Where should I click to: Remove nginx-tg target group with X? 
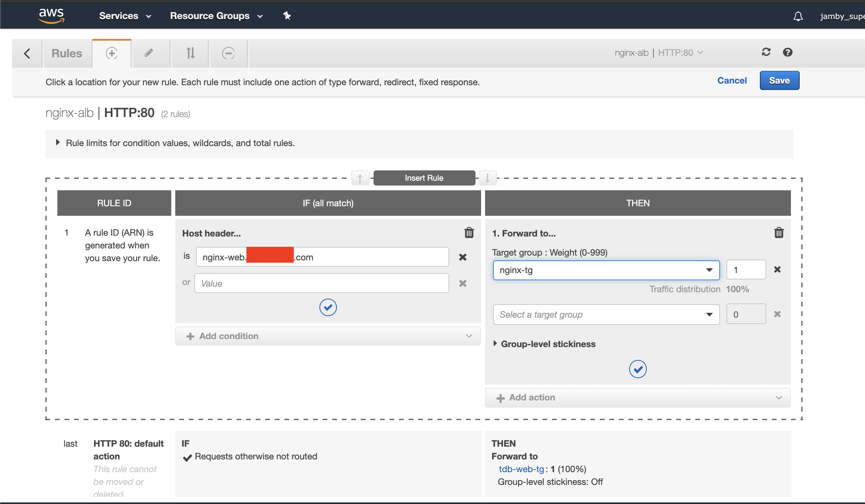[777, 270]
